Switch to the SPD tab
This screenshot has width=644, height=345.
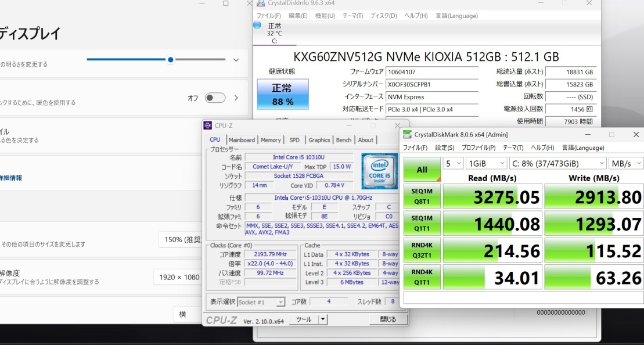click(x=294, y=140)
